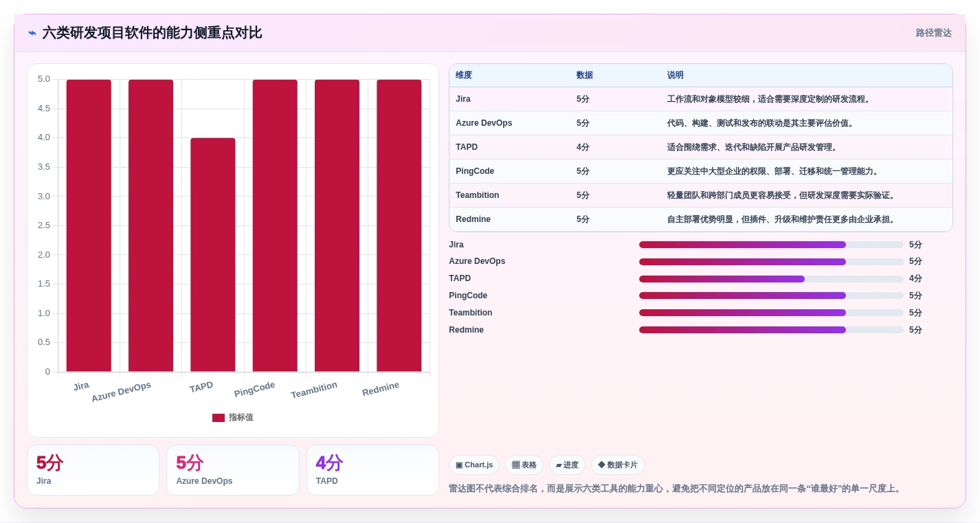Select the Azure DevOps bar in chart
Image resolution: width=980 pixels, height=523 pixels.
pos(151,225)
